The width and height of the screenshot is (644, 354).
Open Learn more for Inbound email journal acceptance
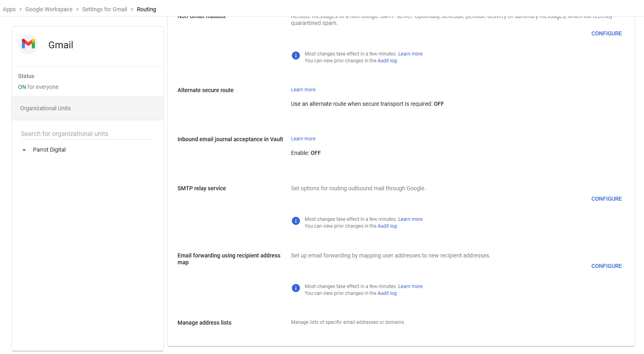(x=303, y=139)
